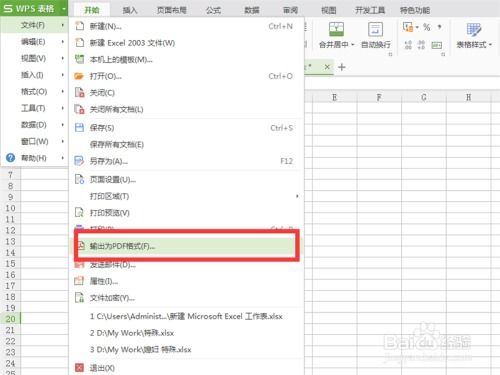
Task: Select row 13 header
Action: click(x=10, y=241)
